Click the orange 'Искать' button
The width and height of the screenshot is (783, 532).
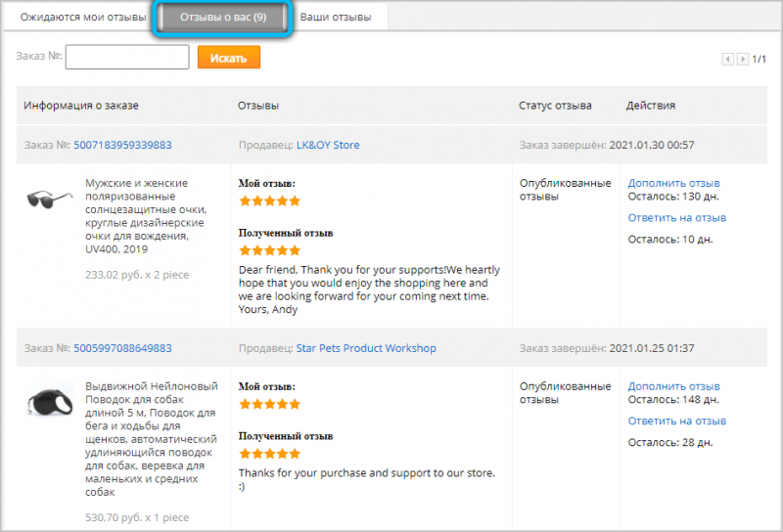point(229,58)
